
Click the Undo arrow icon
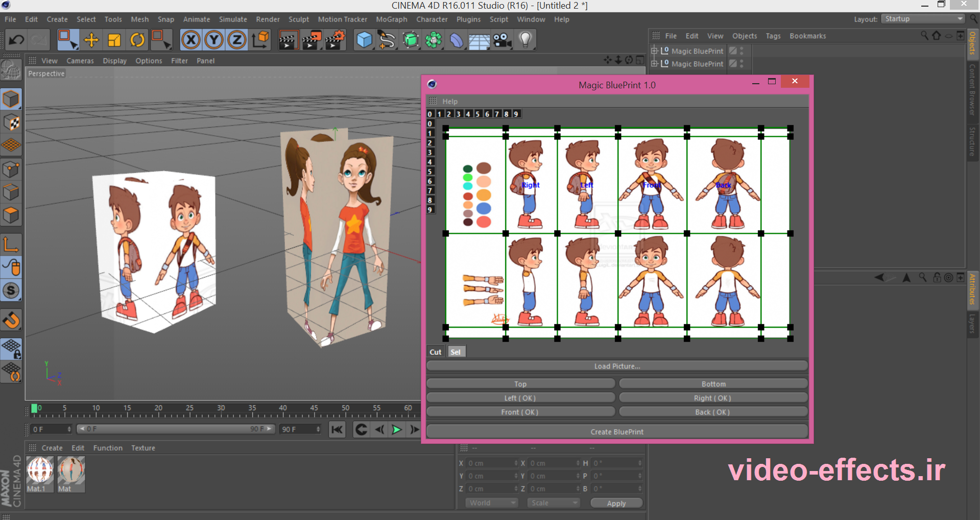click(x=16, y=40)
